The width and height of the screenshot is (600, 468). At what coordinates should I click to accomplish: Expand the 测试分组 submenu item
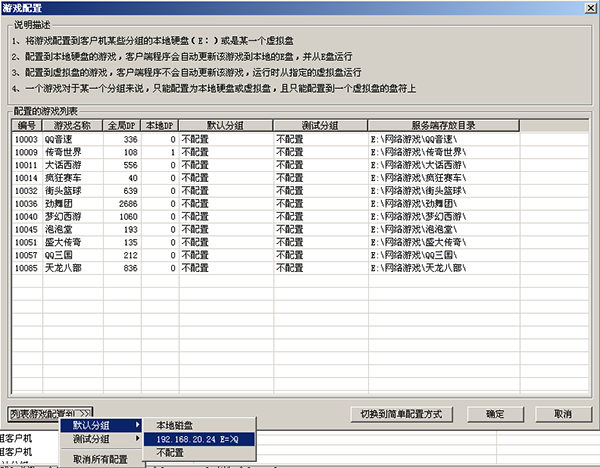100,440
